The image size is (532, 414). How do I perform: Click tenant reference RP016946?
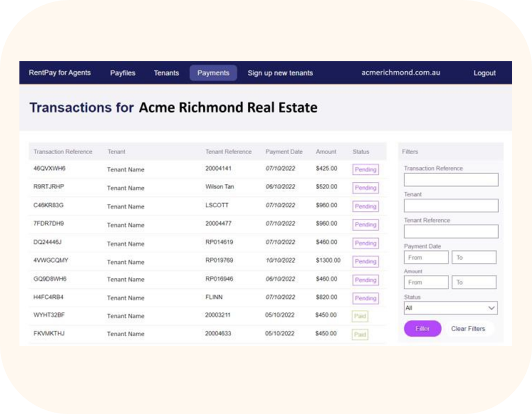pyautogui.click(x=219, y=279)
